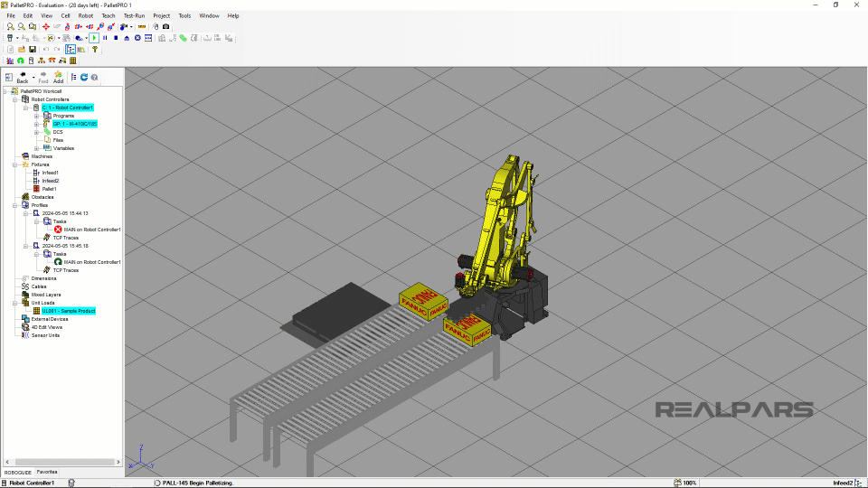Viewport: 868px width, 488px height.
Task: Click the bar chart icon in bottom toolbar
Action: (10, 61)
